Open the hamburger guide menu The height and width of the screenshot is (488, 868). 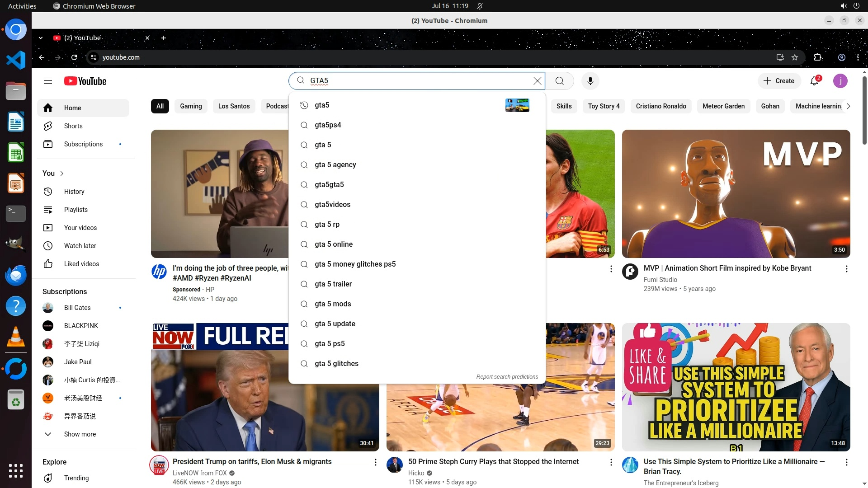[48, 81]
